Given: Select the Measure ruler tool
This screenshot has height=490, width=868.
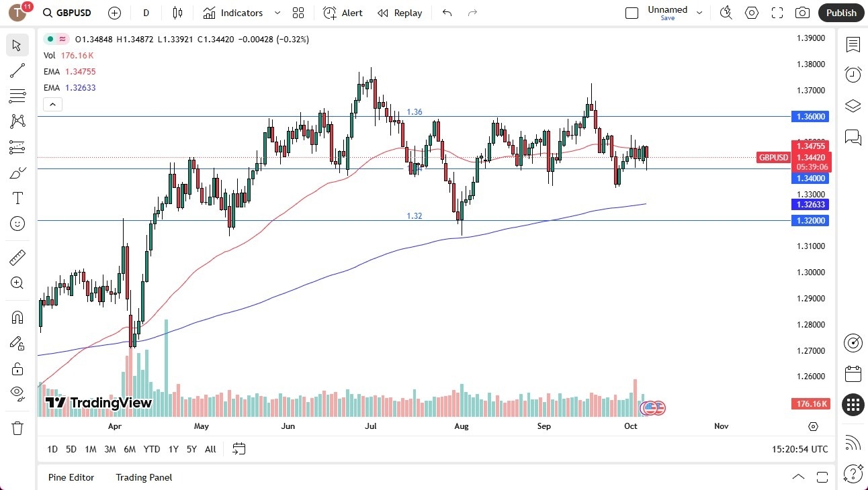Looking at the screenshot, I should [x=17, y=257].
